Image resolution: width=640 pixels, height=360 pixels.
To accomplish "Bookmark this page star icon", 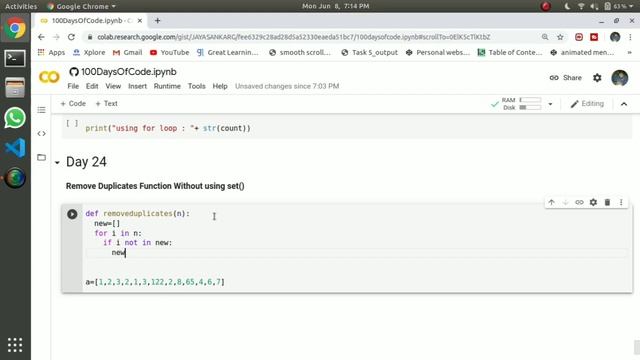I will click(x=560, y=37).
